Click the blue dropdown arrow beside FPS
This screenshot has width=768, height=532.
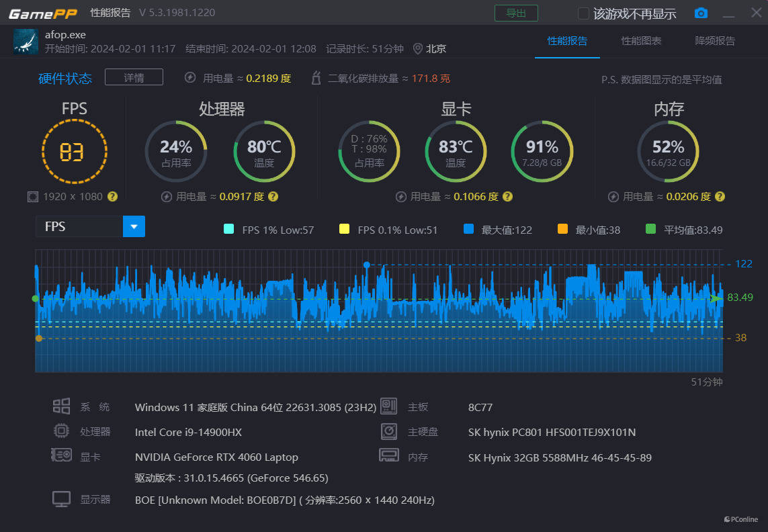pyautogui.click(x=134, y=227)
